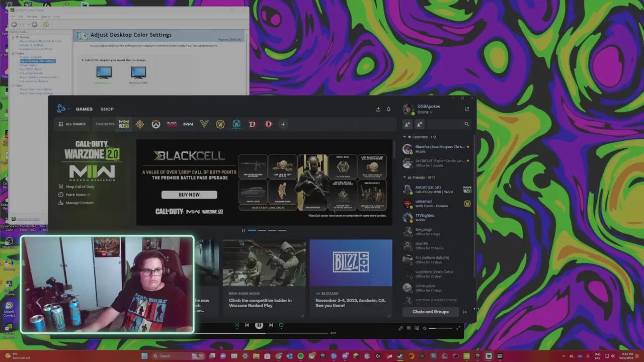Select the BenQ display in NVIDIA panel
Screen dimensions: 644x362
click(x=138, y=75)
